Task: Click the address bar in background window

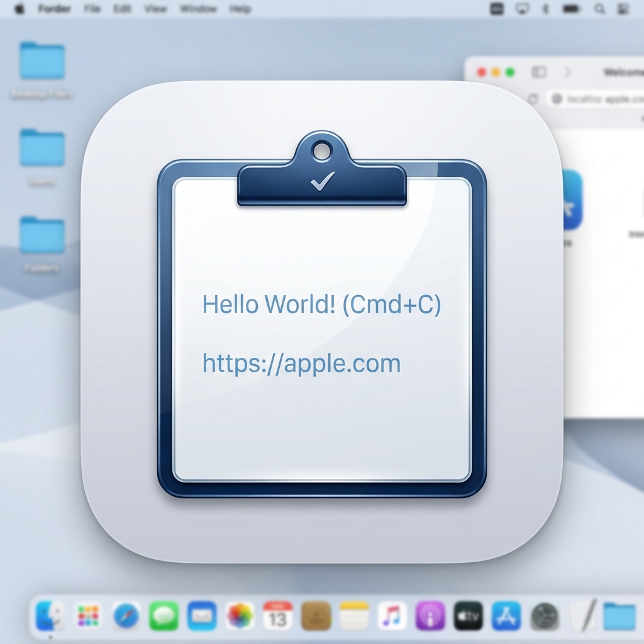Action: click(x=596, y=99)
